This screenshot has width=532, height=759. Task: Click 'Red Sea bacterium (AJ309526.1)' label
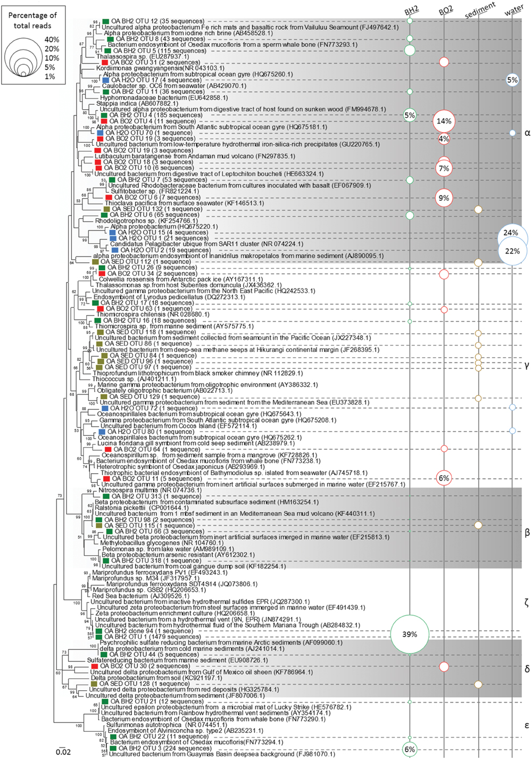(x=140, y=596)
